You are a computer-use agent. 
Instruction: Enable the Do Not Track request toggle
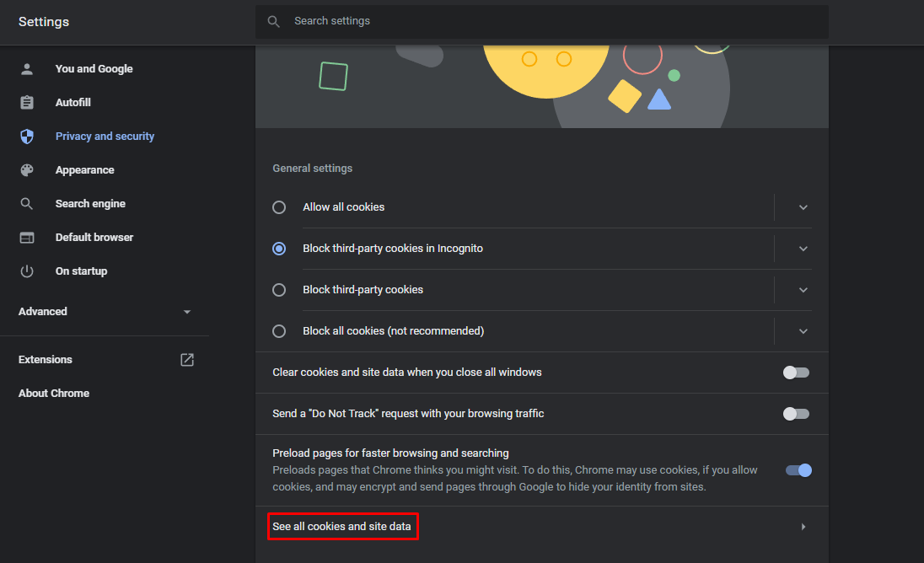pos(795,413)
